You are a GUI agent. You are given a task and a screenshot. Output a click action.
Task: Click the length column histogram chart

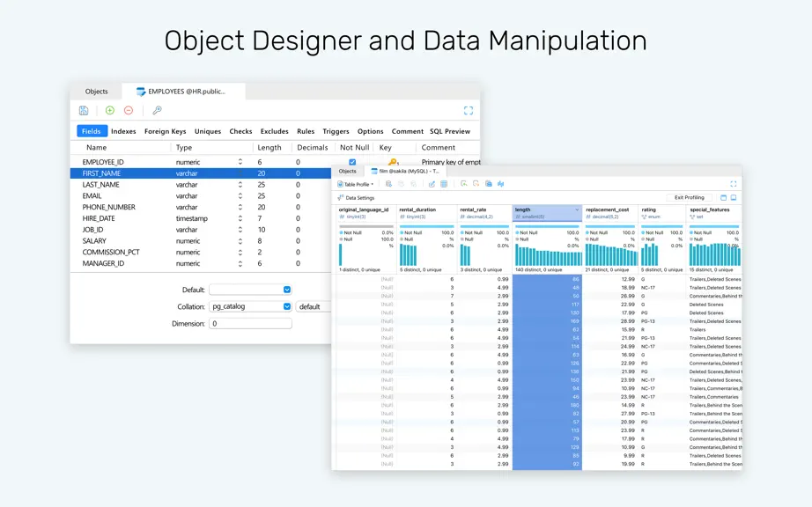[x=548, y=256]
